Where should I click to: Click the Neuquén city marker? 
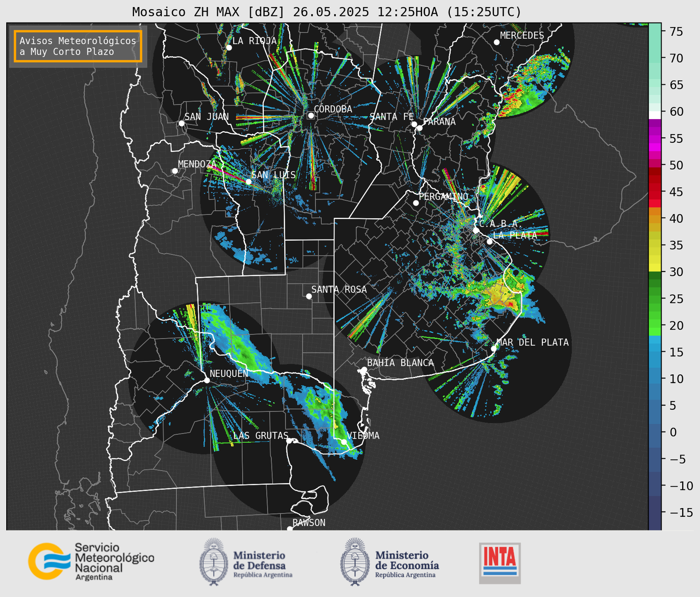(207, 380)
